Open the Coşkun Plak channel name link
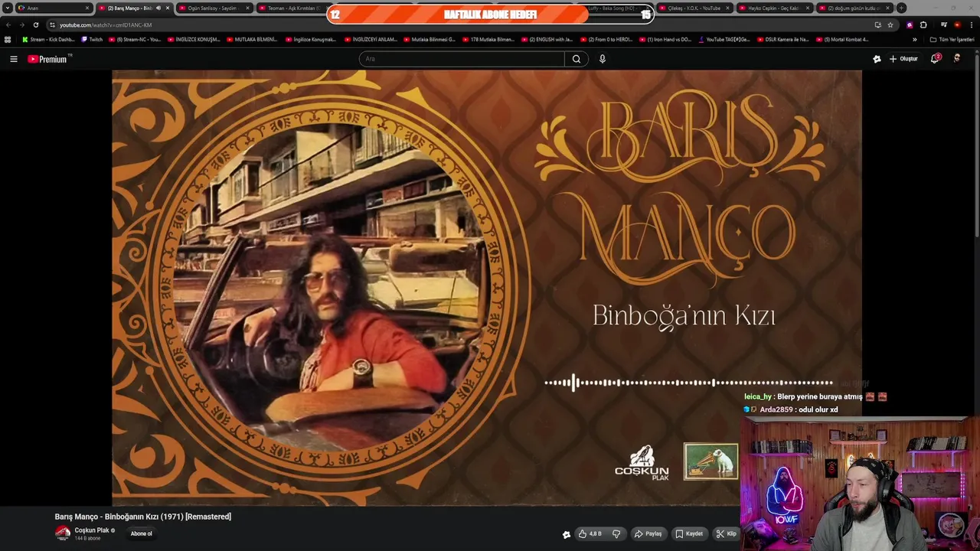Image resolution: width=980 pixels, height=551 pixels. pyautogui.click(x=91, y=530)
